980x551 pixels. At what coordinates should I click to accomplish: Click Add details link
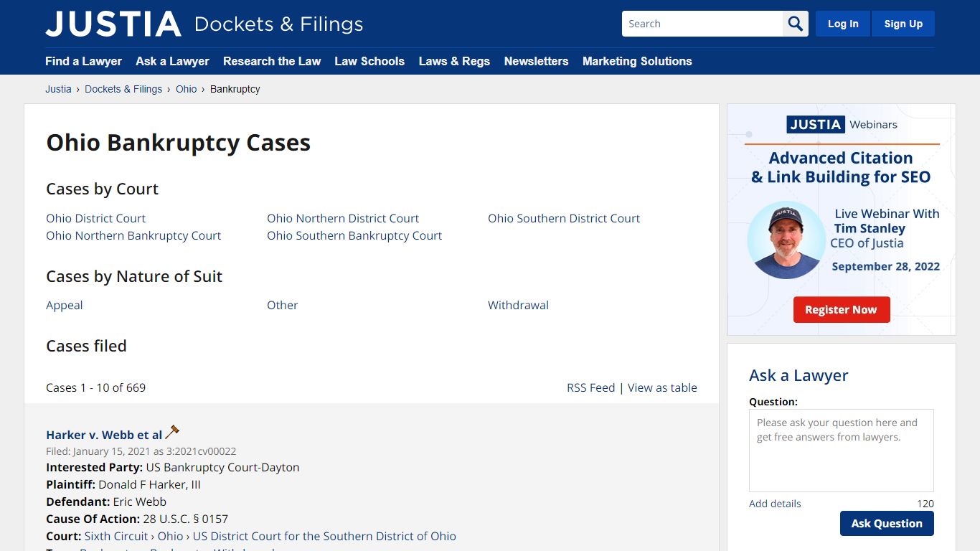775,504
